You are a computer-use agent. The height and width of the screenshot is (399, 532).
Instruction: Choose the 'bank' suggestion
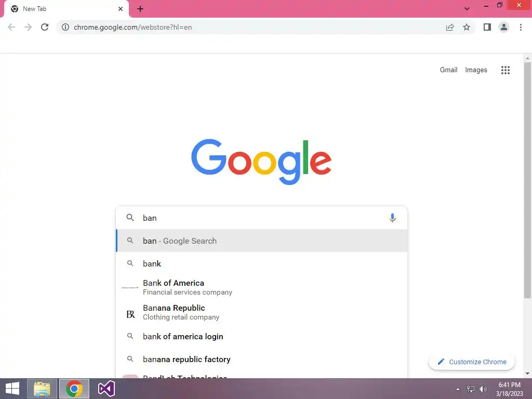click(262, 263)
